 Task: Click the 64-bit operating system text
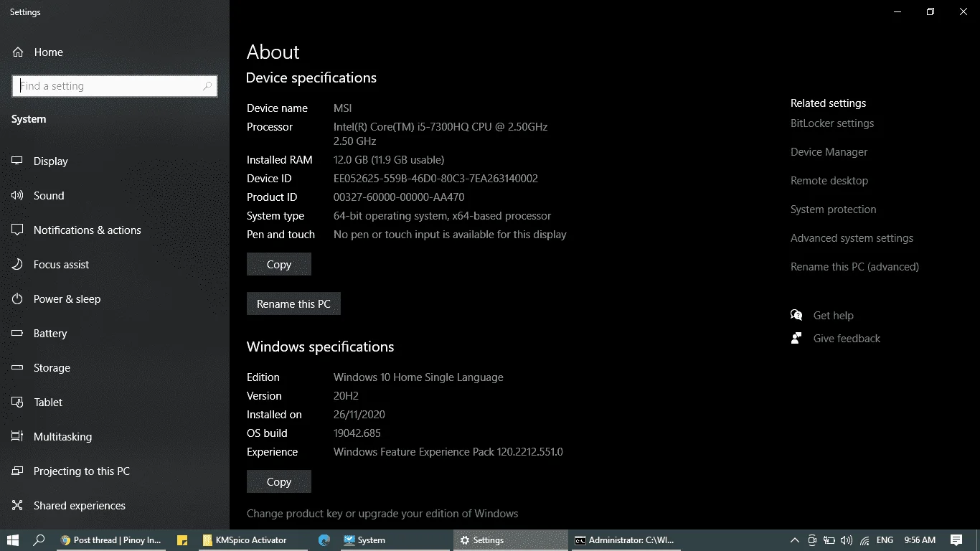point(442,216)
